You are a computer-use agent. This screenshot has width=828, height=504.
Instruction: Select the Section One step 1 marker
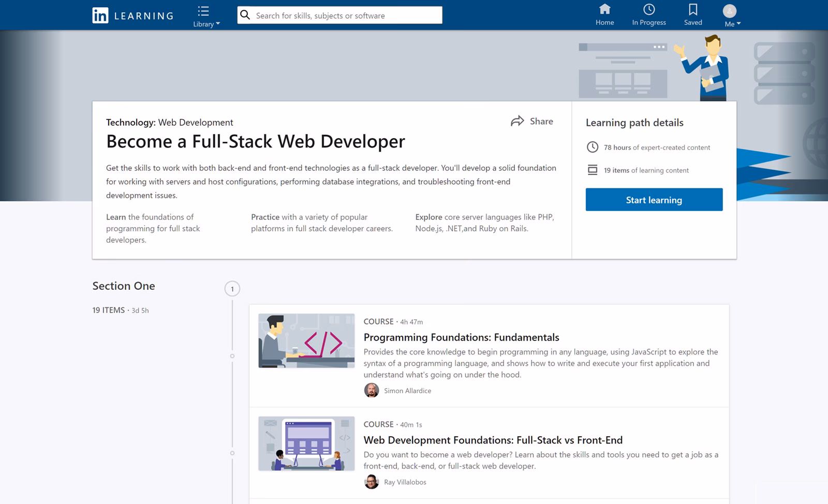pyautogui.click(x=232, y=289)
